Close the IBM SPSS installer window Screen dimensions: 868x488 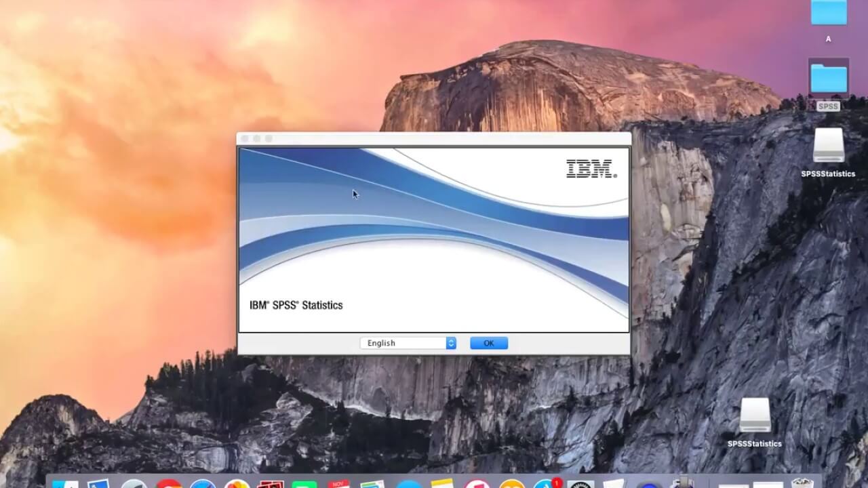245,138
